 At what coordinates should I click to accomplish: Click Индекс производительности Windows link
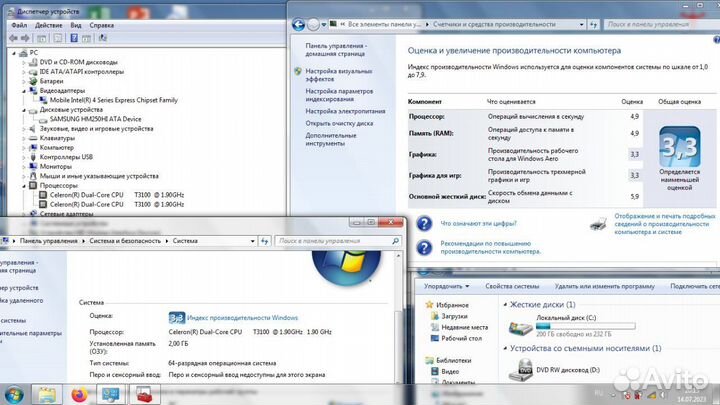242,318
